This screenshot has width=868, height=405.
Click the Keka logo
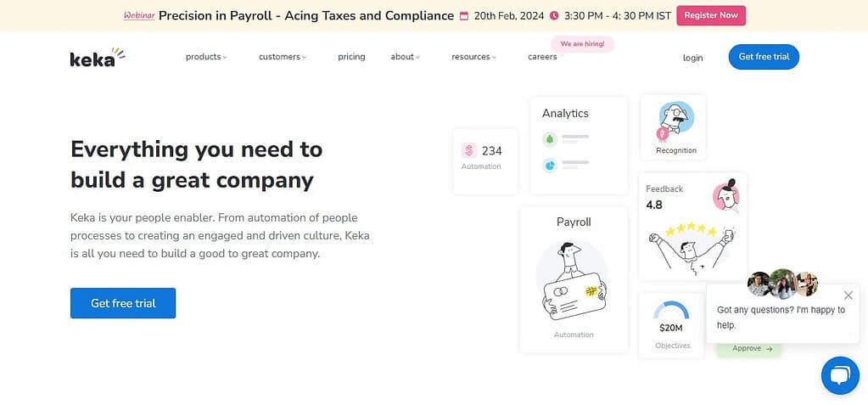[98, 57]
